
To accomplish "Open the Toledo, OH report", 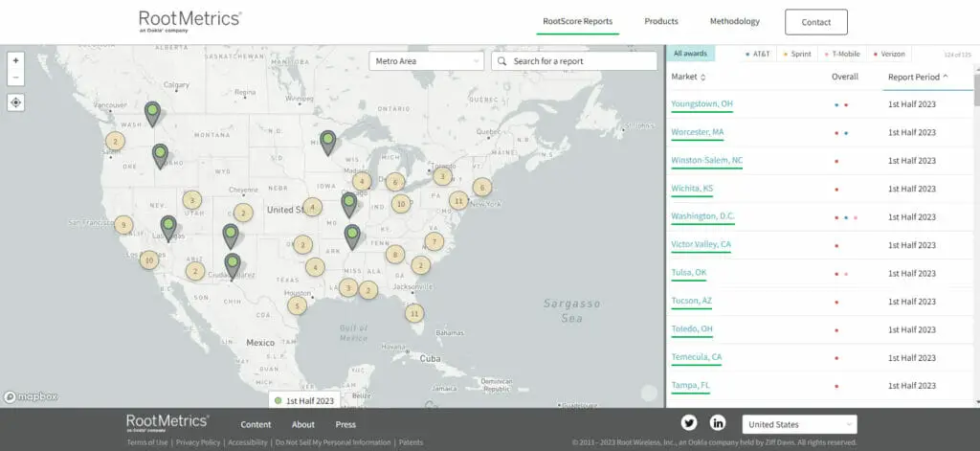I will (692, 329).
